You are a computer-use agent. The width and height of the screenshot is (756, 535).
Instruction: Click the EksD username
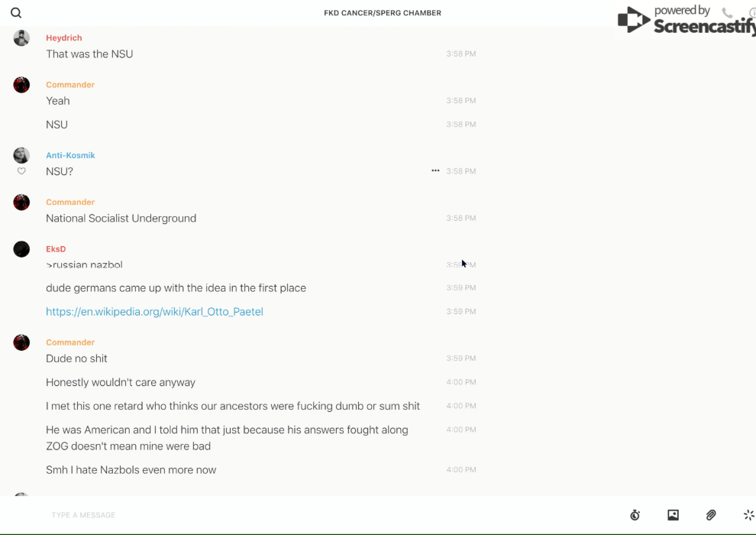(x=56, y=249)
